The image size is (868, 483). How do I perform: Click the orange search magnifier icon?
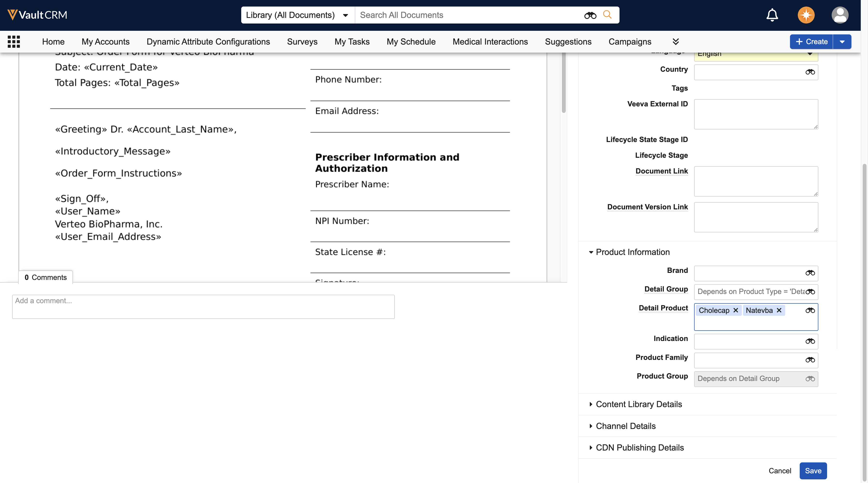click(x=607, y=15)
